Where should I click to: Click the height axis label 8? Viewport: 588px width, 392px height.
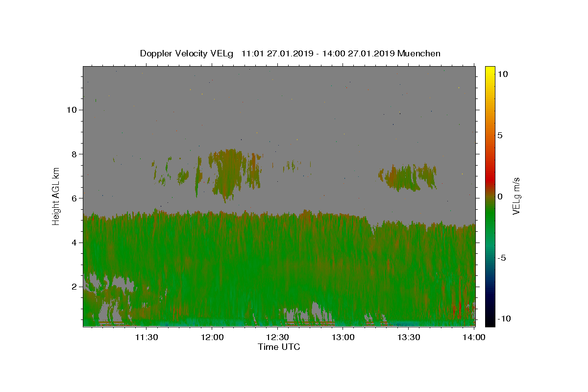click(x=73, y=154)
